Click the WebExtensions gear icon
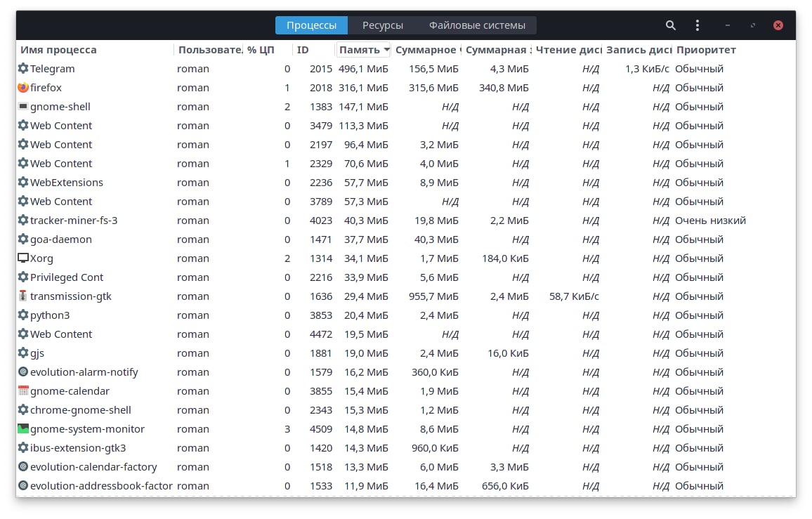 pos(22,183)
